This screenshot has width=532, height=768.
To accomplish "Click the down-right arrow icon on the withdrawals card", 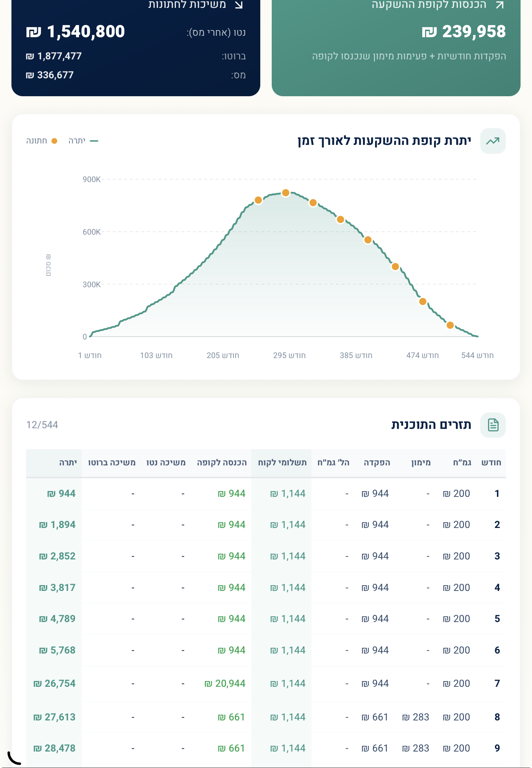I will pyautogui.click(x=239, y=5).
